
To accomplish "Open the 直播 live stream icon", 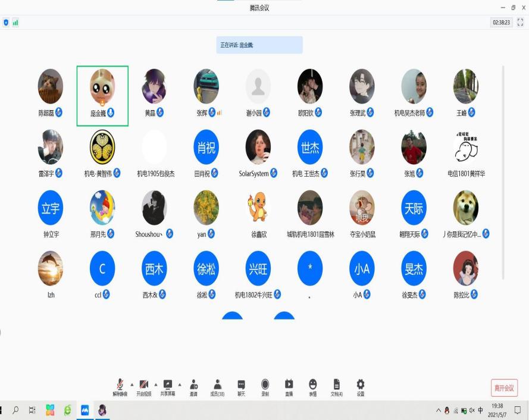I will [x=289, y=384].
